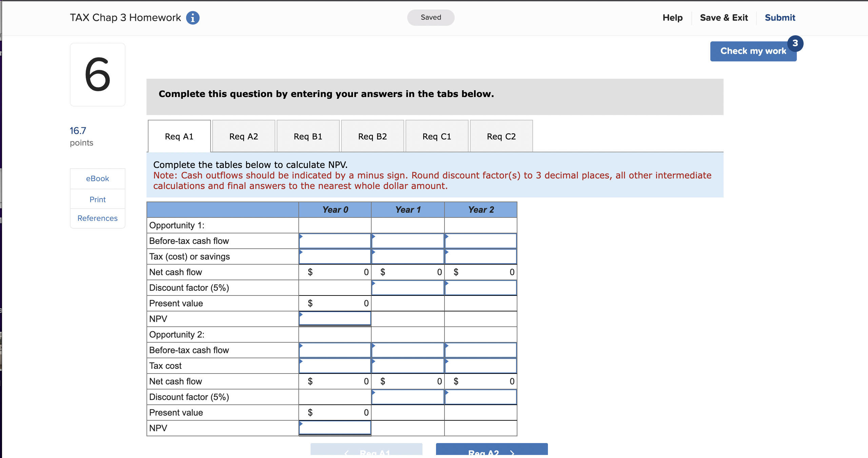Click the Print link

pos(97,199)
